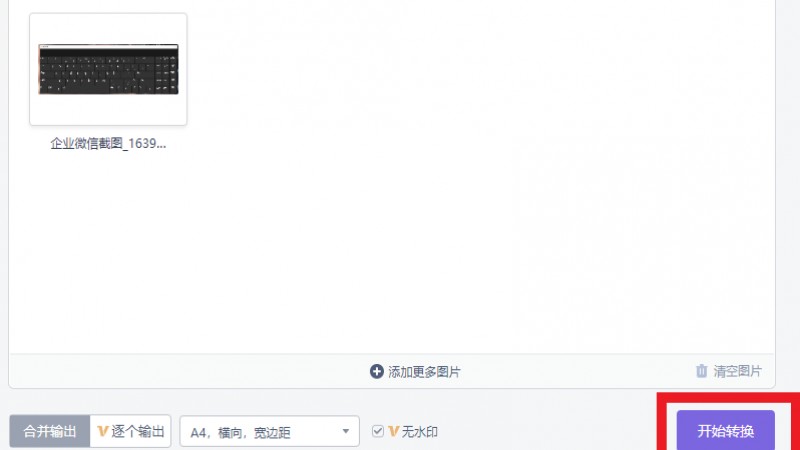Viewport: 800px width, 450px height.
Task: Click the trash icon for 清空图片
Action: point(702,371)
